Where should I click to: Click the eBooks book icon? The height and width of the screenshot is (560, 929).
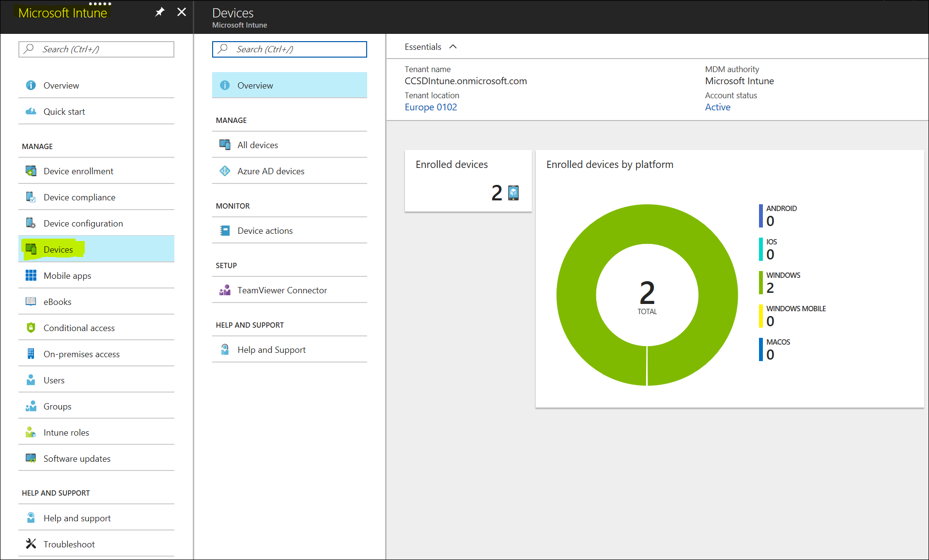(31, 302)
